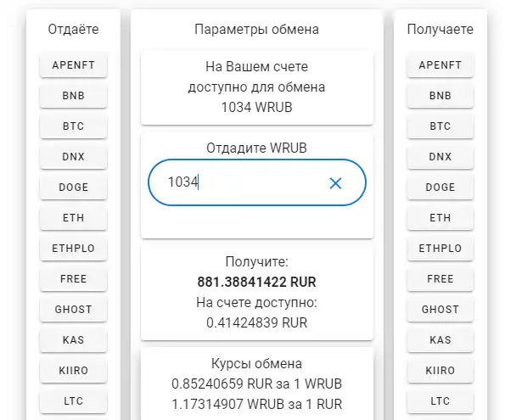
Task: Pick LTC under Получаете
Action: (440, 401)
